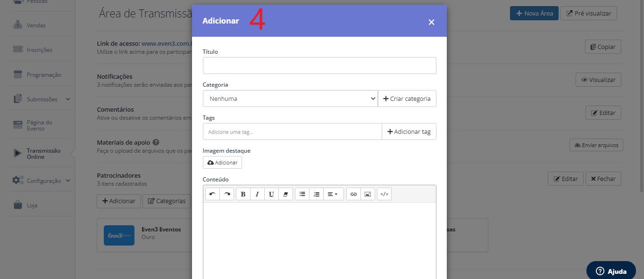
Task: Toggle bold formatting in Conteúdo editor
Action: click(x=243, y=194)
